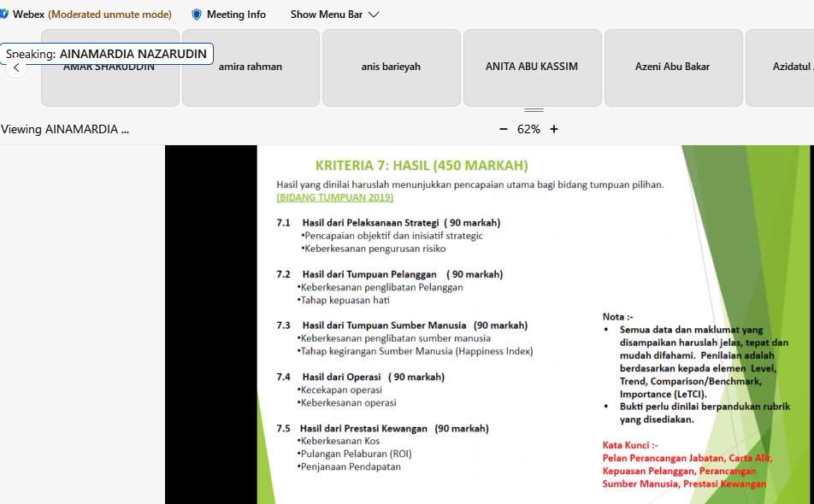Click the filmstrip resize handle bar
This screenshot has width=814, height=504.
(534, 110)
